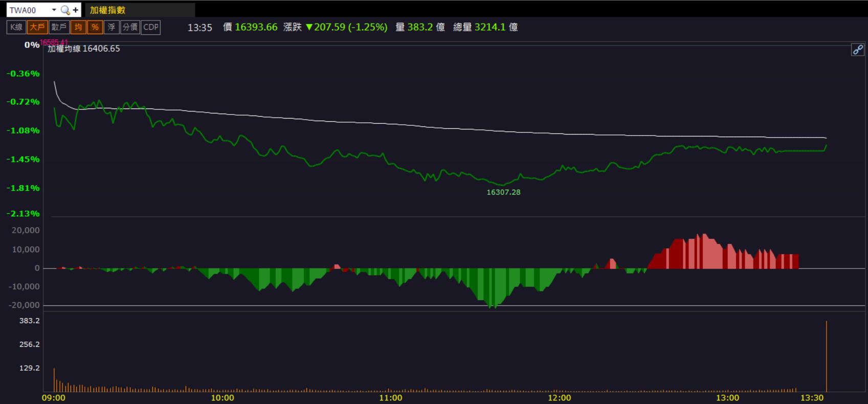Toggle the 均 average line button
This screenshot has width=868, height=404.
pos(78,27)
